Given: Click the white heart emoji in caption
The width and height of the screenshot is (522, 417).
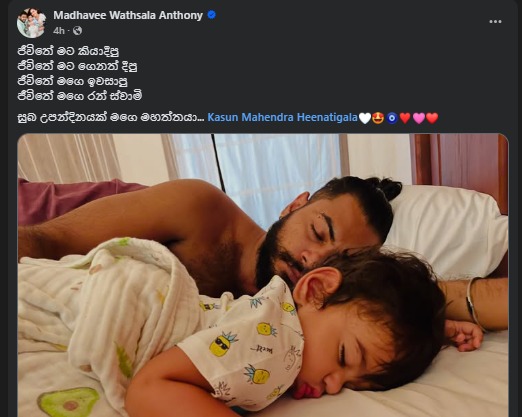Looking at the screenshot, I should coord(365,118).
